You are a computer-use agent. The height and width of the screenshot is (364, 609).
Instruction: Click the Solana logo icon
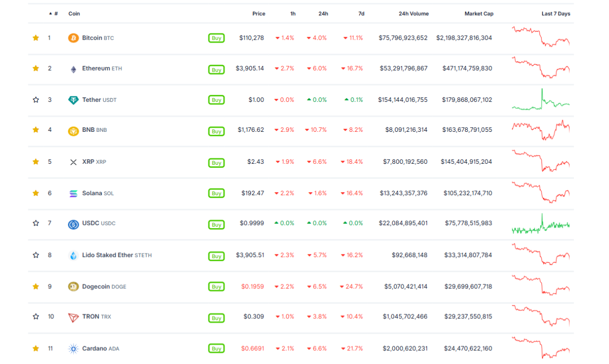click(x=74, y=193)
